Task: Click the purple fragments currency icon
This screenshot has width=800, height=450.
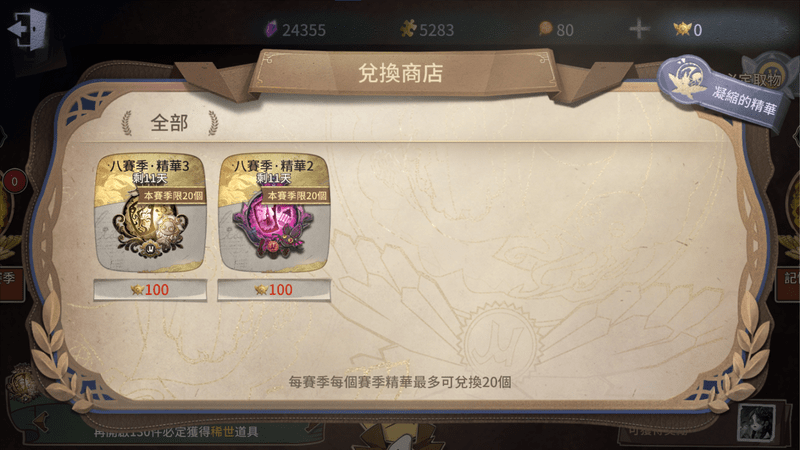Action: point(270,29)
